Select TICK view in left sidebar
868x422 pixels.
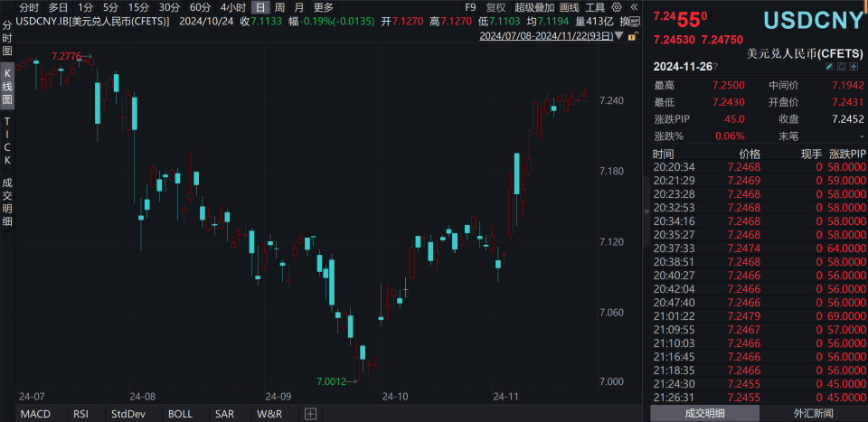[x=7, y=140]
